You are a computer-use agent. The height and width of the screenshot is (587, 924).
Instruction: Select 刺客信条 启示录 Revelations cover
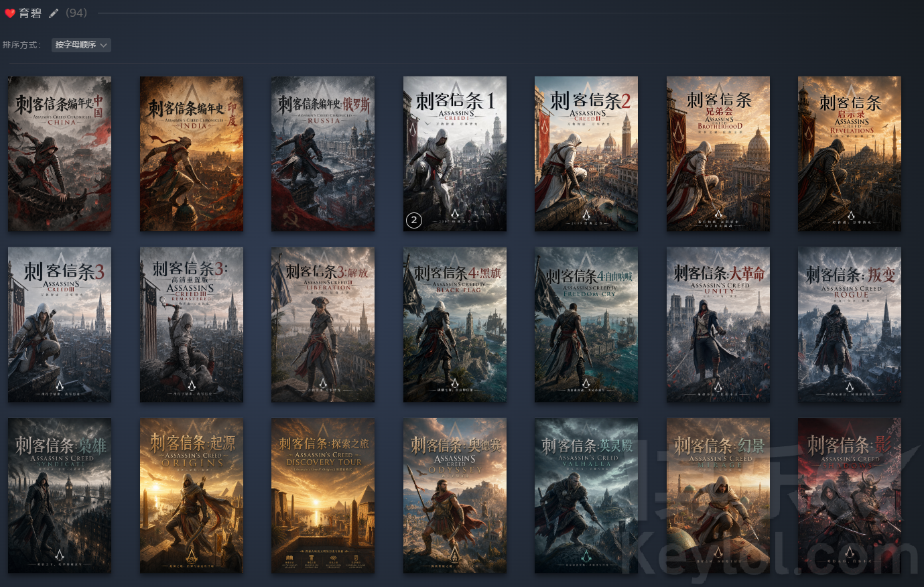[x=850, y=153]
